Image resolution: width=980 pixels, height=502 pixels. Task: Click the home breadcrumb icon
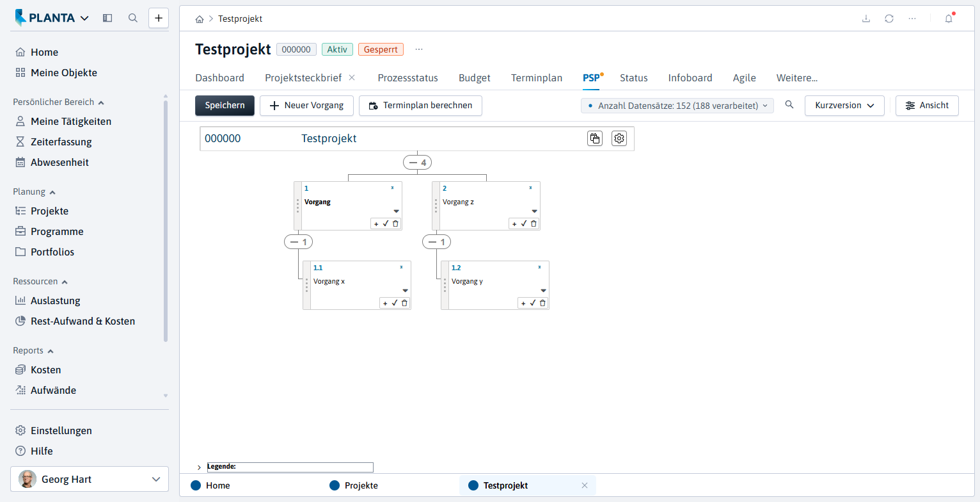tap(200, 19)
